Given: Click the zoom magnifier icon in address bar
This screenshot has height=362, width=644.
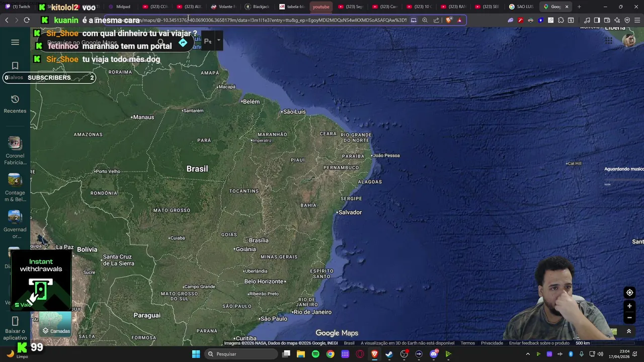Looking at the screenshot, I should tap(425, 20).
